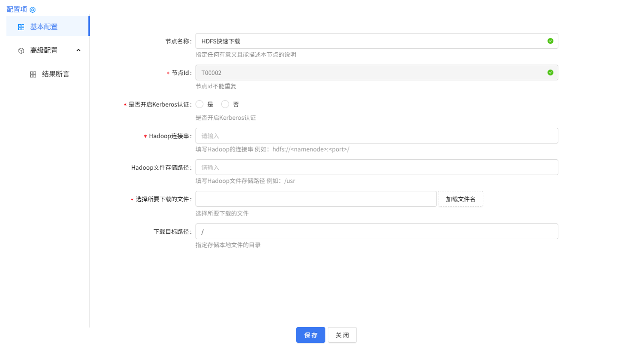Viewport: 626px width, 364px height.
Task: Click the gear icon beside 配置项
Action: (33, 9)
